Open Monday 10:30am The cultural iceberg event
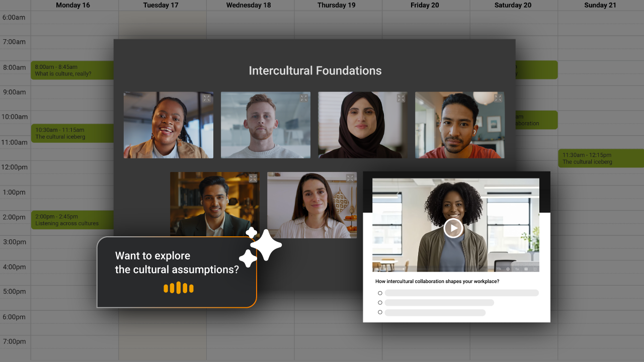Image resolution: width=644 pixels, height=362 pixels. coord(72,133)
